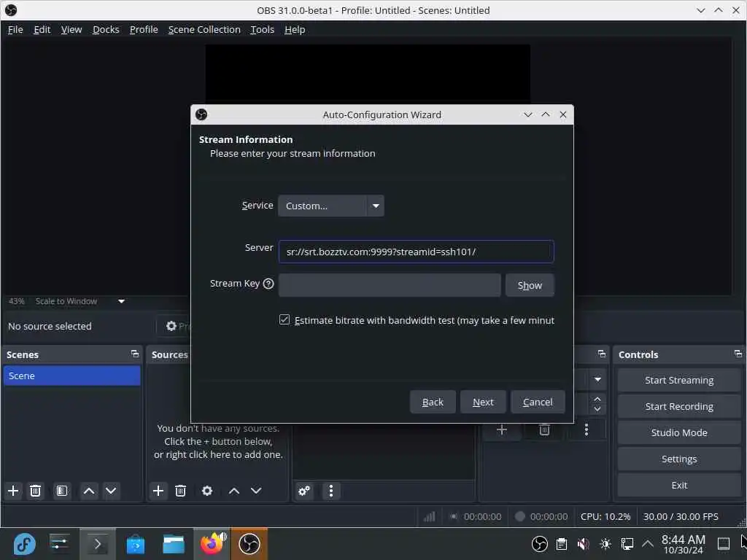Open source properties gear in Sources dock

(206, 491)
